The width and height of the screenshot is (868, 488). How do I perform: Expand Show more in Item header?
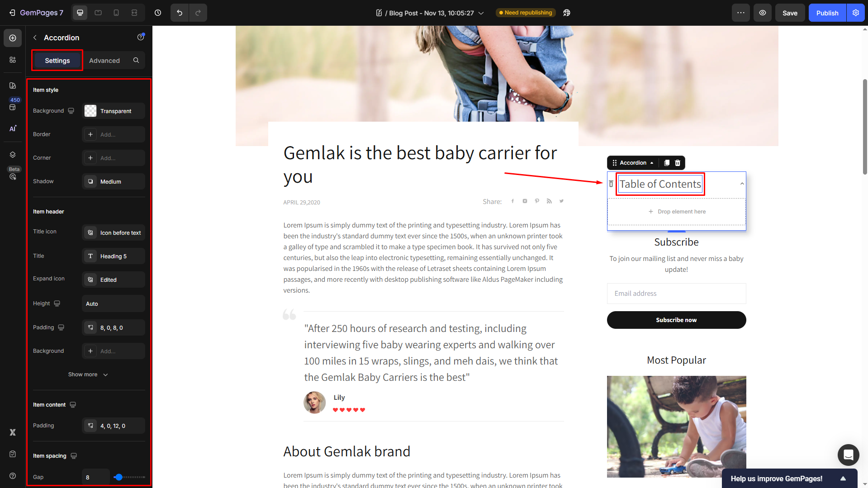pyautogui.click(x=88, y=374)
